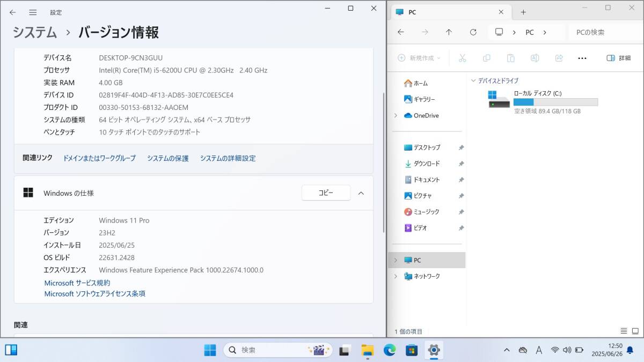Open システムの保護 link

click(168, 158)
